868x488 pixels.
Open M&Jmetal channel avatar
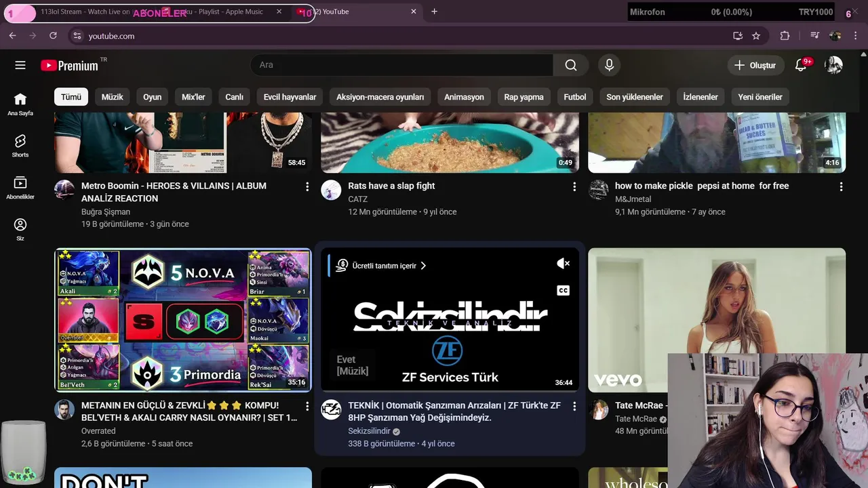[x=598, y=190]
